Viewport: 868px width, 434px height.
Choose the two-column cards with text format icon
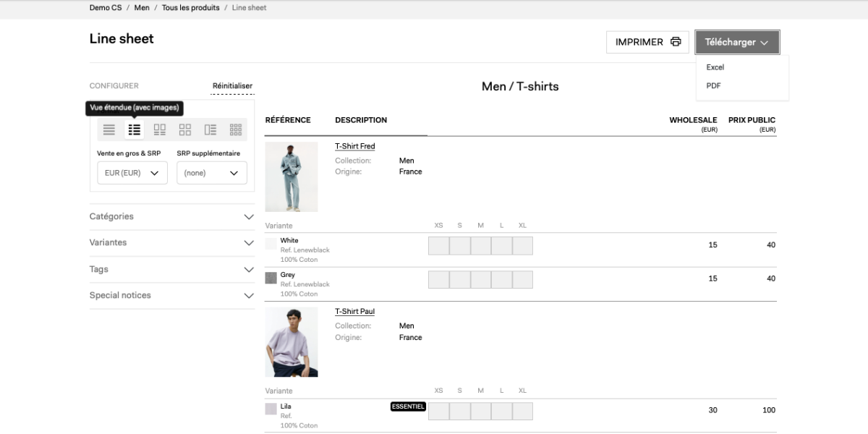(x=160, y=130)
